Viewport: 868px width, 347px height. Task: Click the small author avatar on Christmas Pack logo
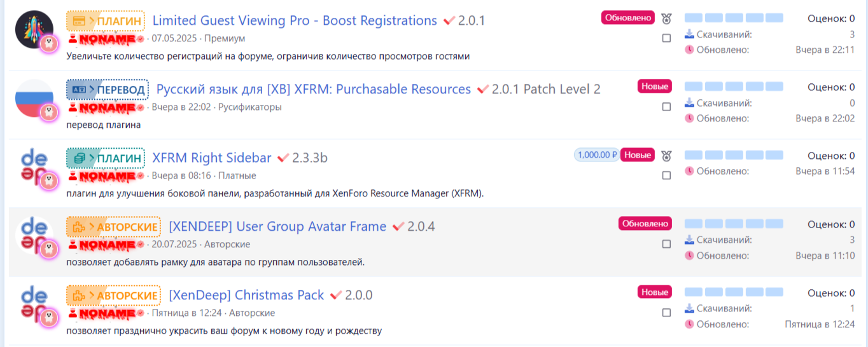tap(49, 318)
